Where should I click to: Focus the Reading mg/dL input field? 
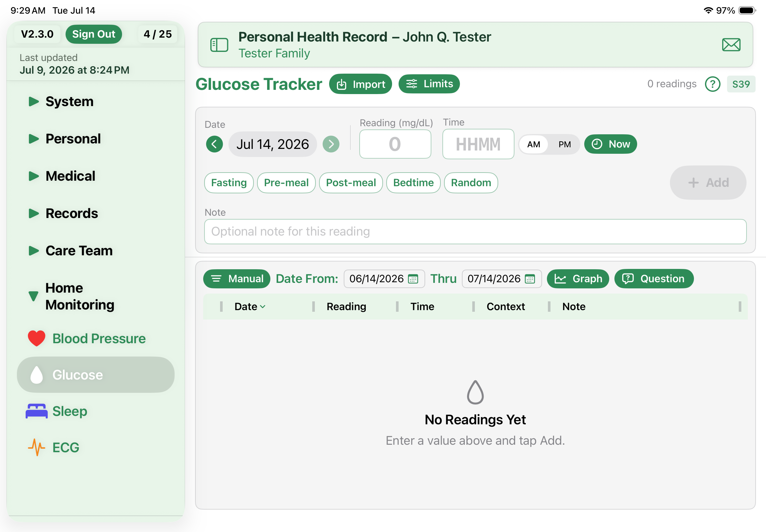(x=395, y=144)
